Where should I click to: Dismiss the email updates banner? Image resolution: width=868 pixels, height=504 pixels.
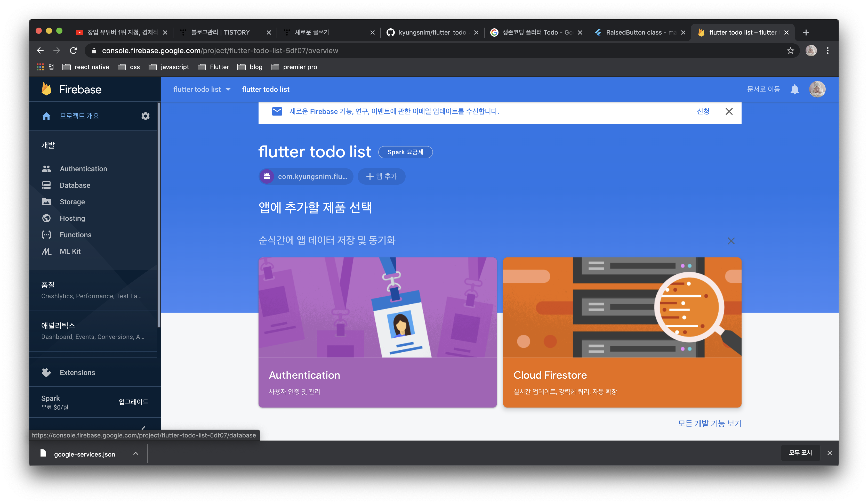729,111
